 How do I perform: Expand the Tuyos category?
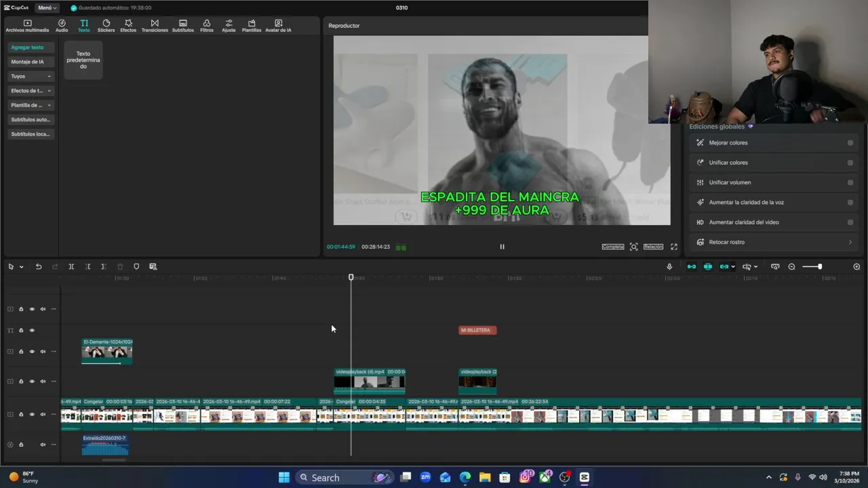click(x=31, y=76)
